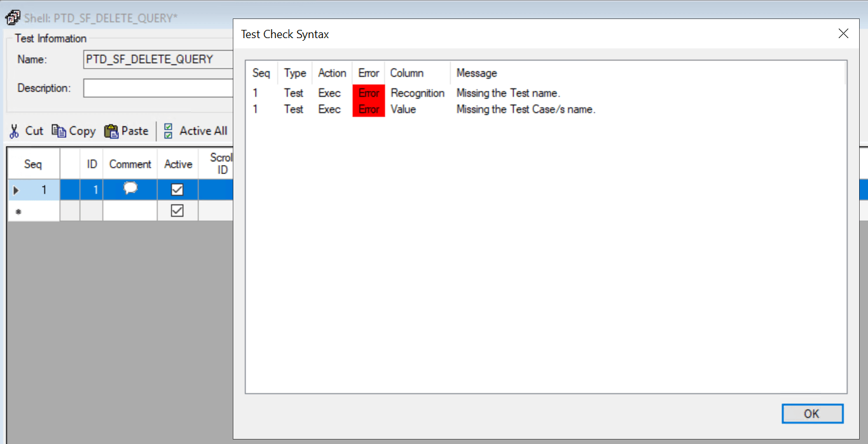Click the Active column header
This screenshot has height=444, width=868.
tap(177, 163)
